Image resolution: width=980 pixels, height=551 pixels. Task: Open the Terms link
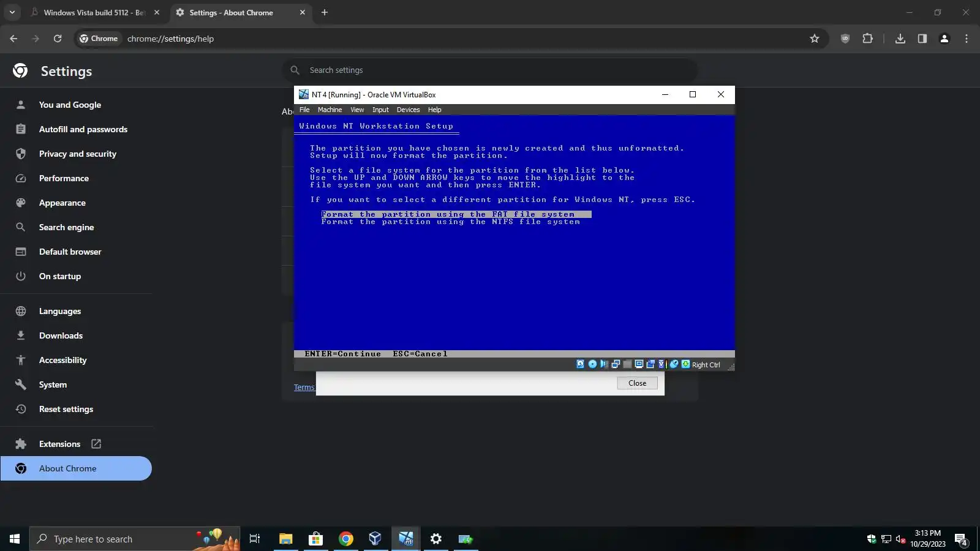coord(304,388)
